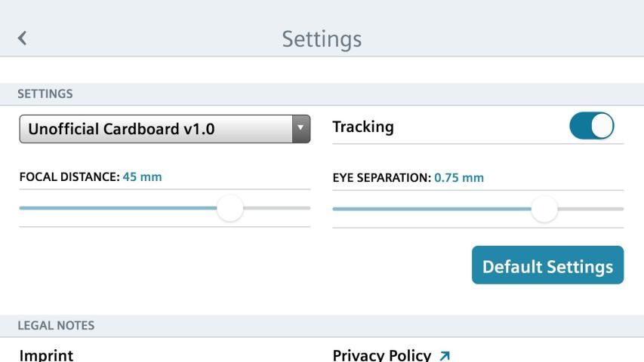The height and width of the screenshot is (362, 644).
Task: Click the 45 mm focal distance value
Action: 142,177
